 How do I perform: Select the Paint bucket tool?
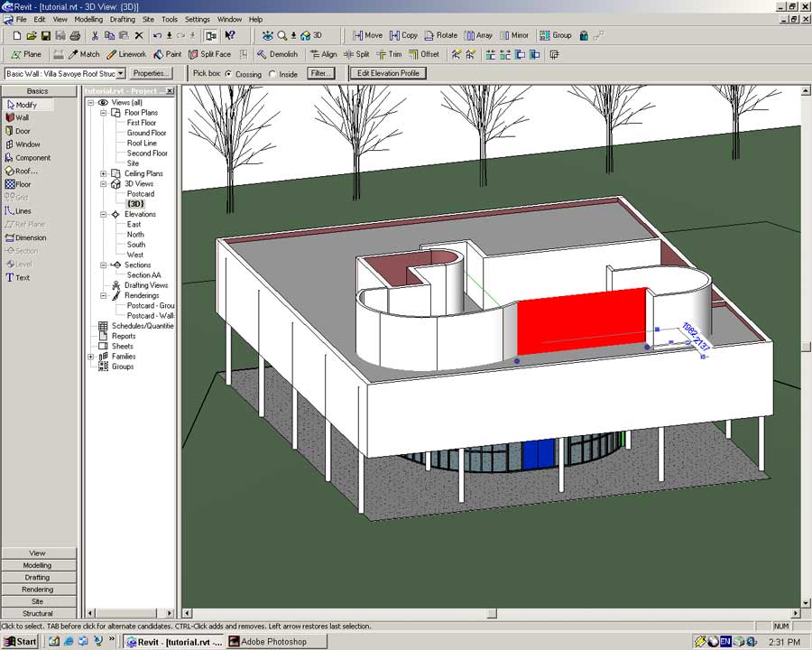(x=167, y=54)
